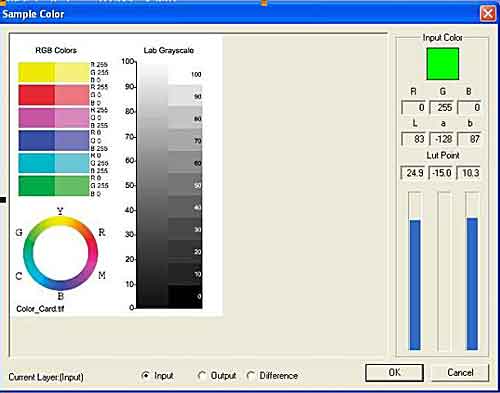500x393 pixels.
Task: Sample the grayscale step labeled 70
Action: pos(185,140)
